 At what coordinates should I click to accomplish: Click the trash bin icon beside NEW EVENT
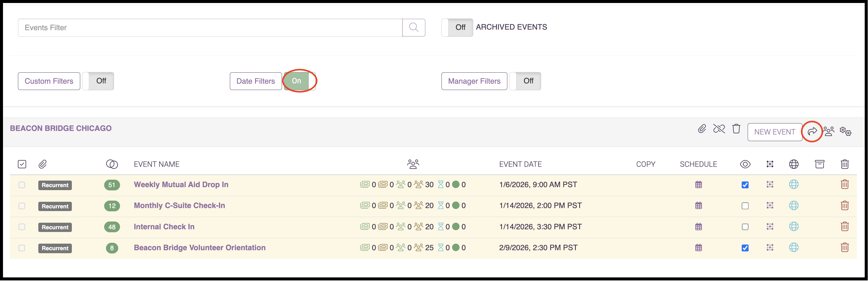tap(736, 129)
